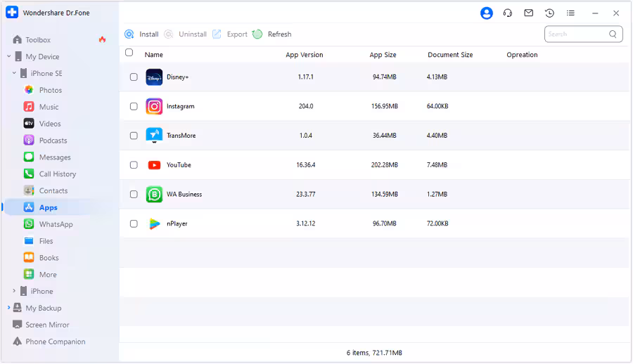Viewport: 633px width, 364px height.
Task: Open More in the sidebar
Action: coord(48,275)
